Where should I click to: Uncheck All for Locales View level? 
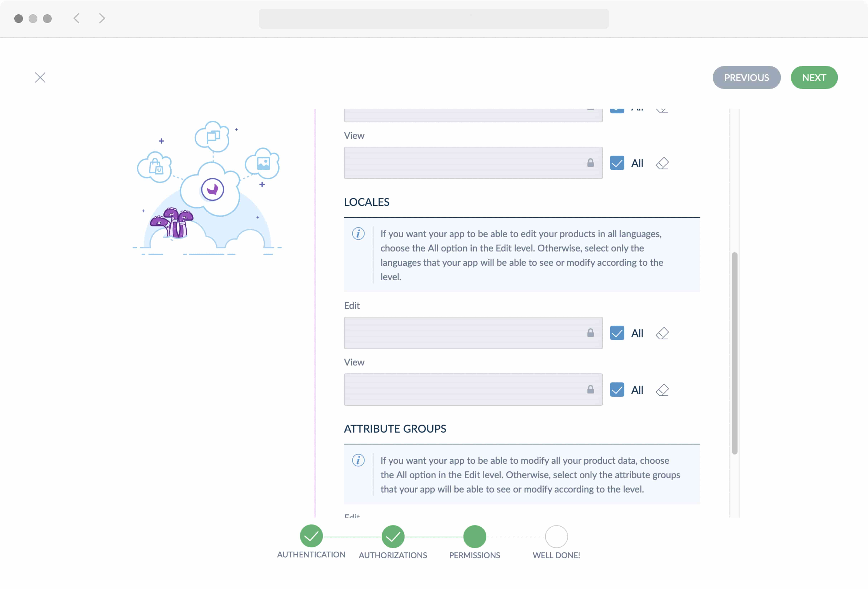(617, 390)
